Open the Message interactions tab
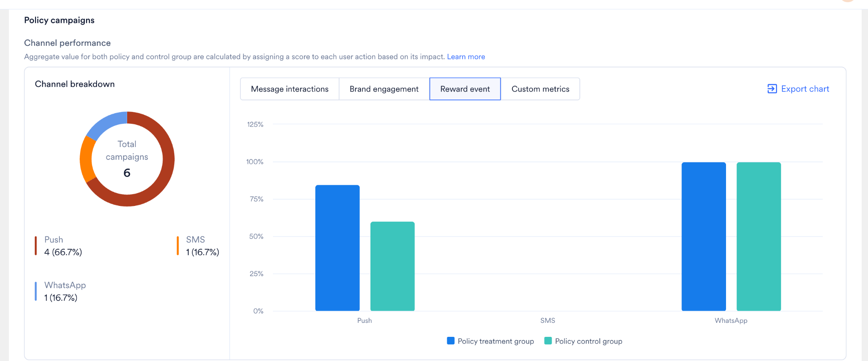Screen dimensions: 868x361 [289, 89]
